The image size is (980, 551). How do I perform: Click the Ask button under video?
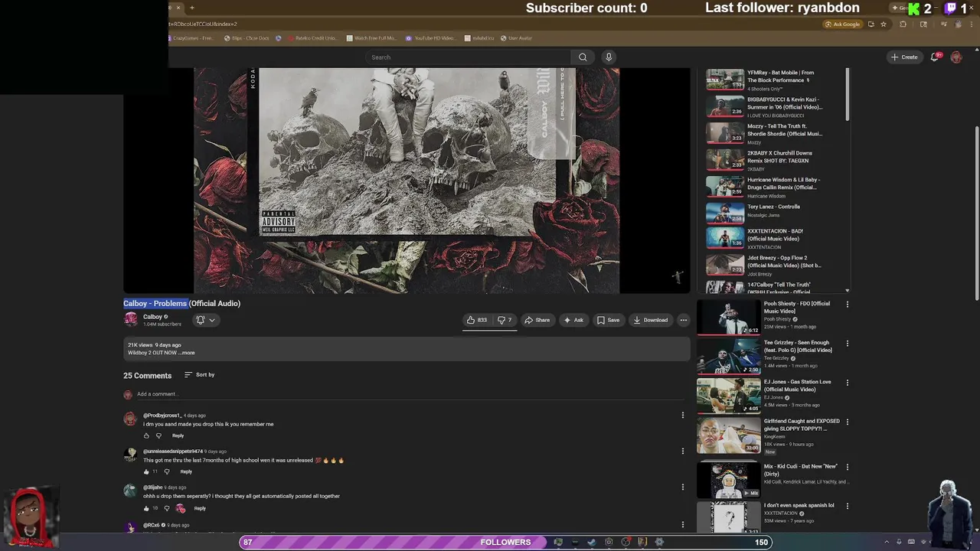coord(573,320)
